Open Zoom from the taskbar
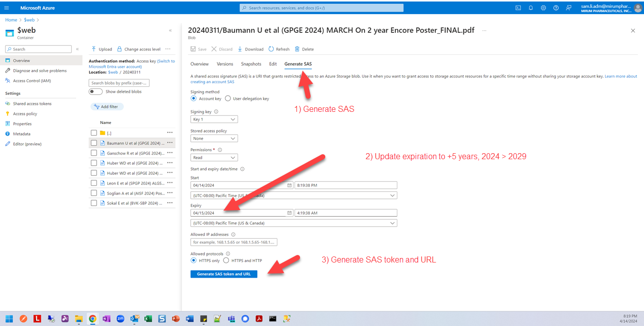 pos(121,318)
